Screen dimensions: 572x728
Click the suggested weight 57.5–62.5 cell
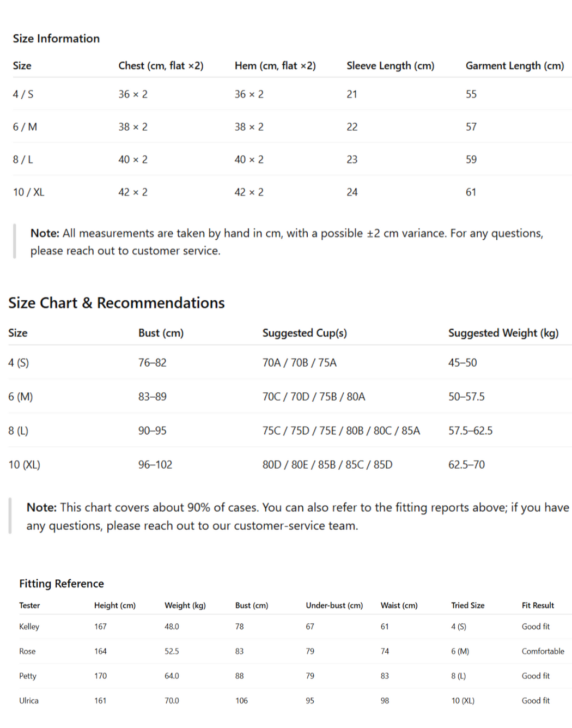tap(470, 431)
